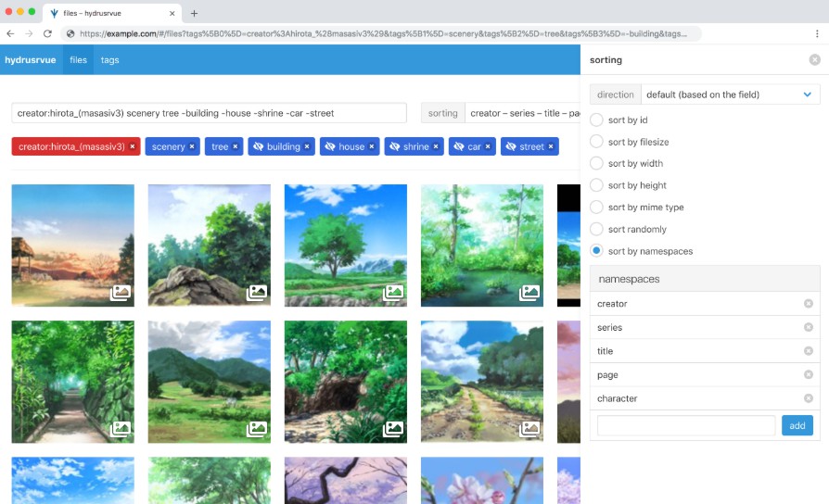
Task: Enable sort randomly option
Action: coord(596,229)
